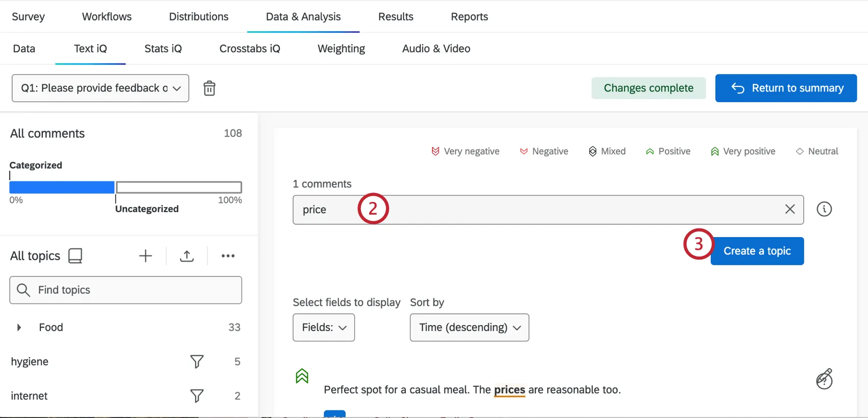The image size is (868, 418).
Task: Open the Q1 question dropdown
Action: pyautogui.click(x=101, y=88)
